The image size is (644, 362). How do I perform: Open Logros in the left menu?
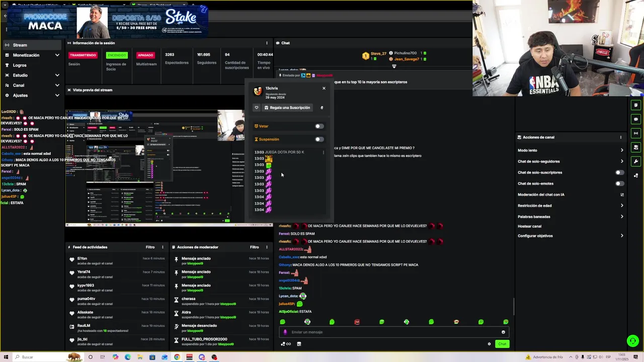coord(32,65)
